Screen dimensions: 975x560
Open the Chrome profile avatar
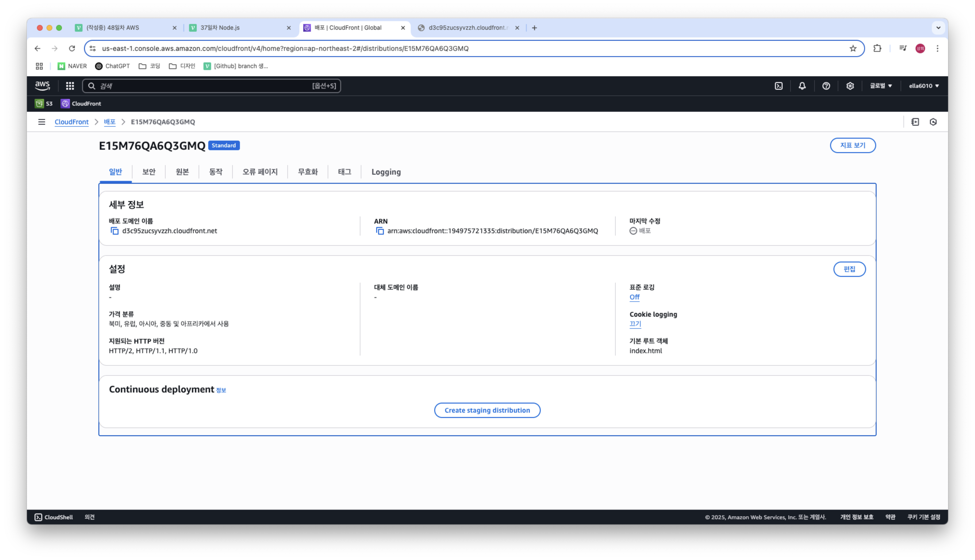click(920, 48)
